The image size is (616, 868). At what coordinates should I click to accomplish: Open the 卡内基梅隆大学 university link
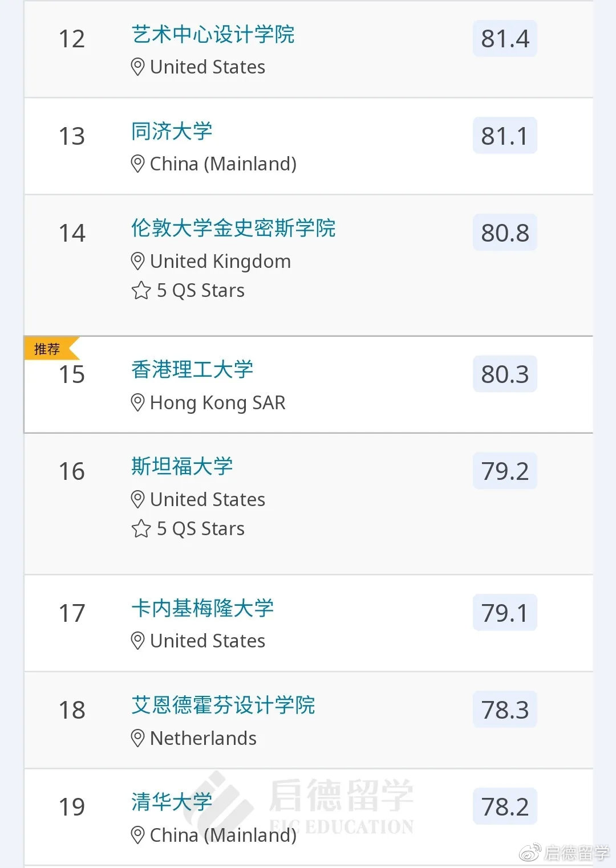click(x=202, y=608)
